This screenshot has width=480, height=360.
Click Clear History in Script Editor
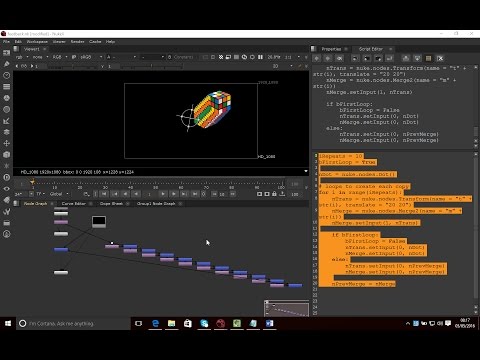pyautogui.click(x=339, y=58)
